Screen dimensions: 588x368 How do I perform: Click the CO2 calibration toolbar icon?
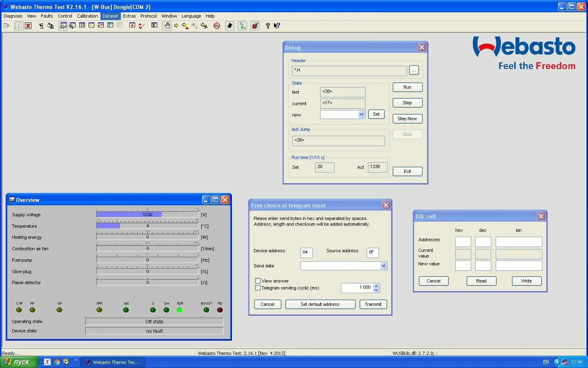tap(217, 26)
